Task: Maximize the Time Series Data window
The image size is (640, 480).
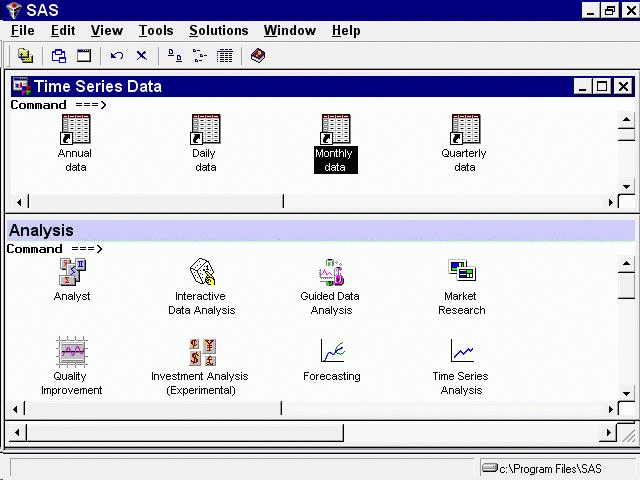Action: click(x=602, y=87)
